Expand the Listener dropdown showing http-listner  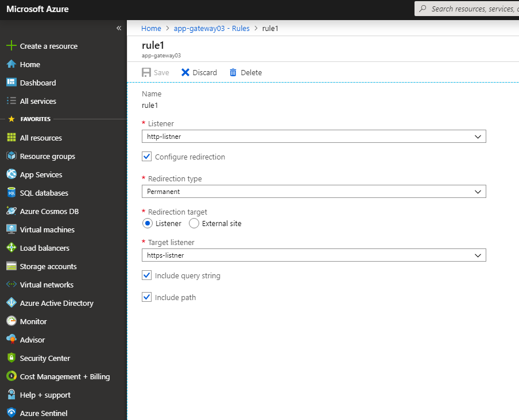tap(314, 136)
